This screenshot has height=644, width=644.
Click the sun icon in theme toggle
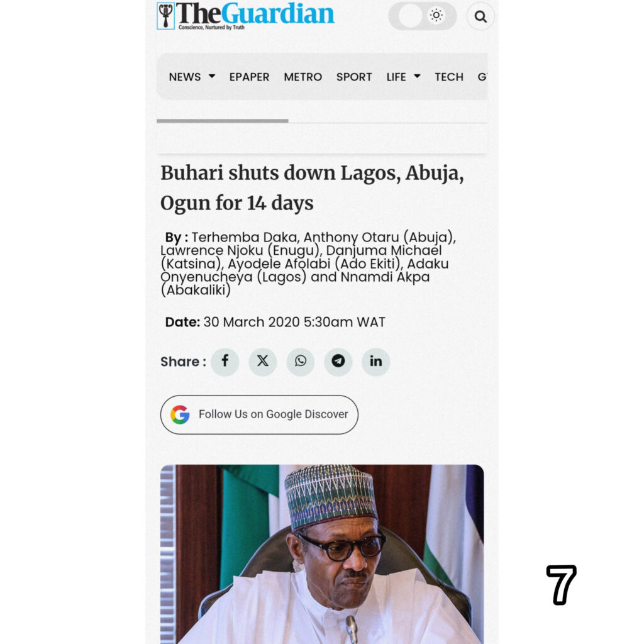click(436, 16)
